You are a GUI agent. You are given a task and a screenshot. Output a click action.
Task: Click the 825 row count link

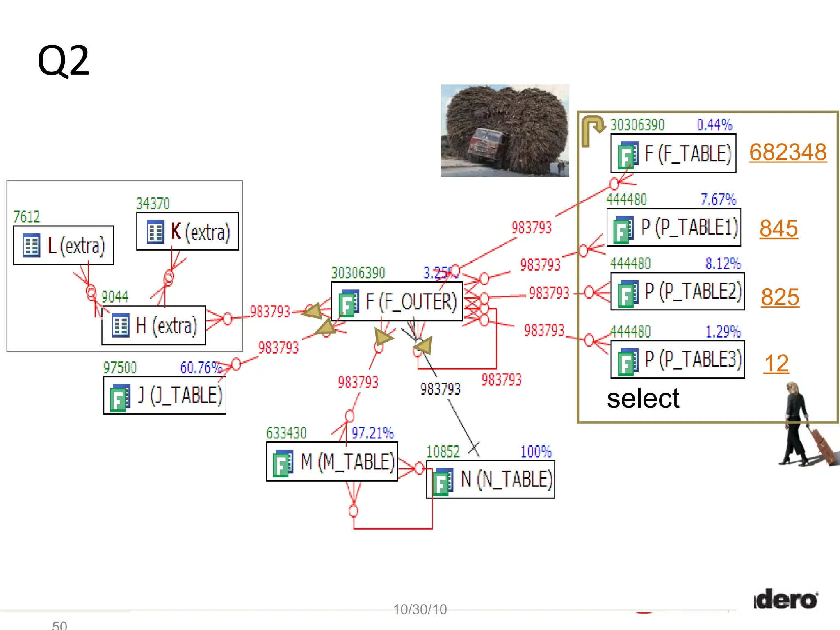pos(780,297)
